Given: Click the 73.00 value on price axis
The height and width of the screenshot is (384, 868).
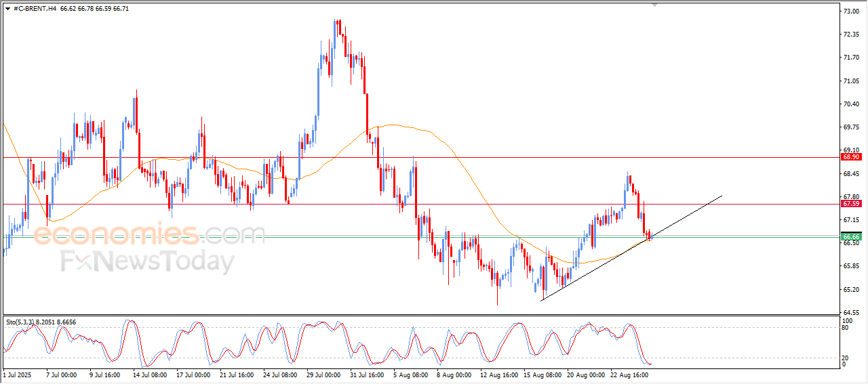Looking at the screenshot, I should click(x=851, y=12).
